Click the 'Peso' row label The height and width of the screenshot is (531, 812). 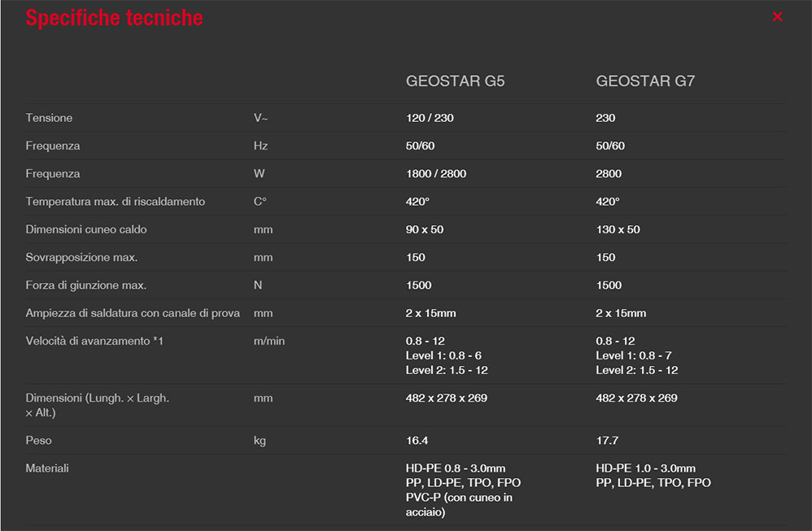(39, 441)
